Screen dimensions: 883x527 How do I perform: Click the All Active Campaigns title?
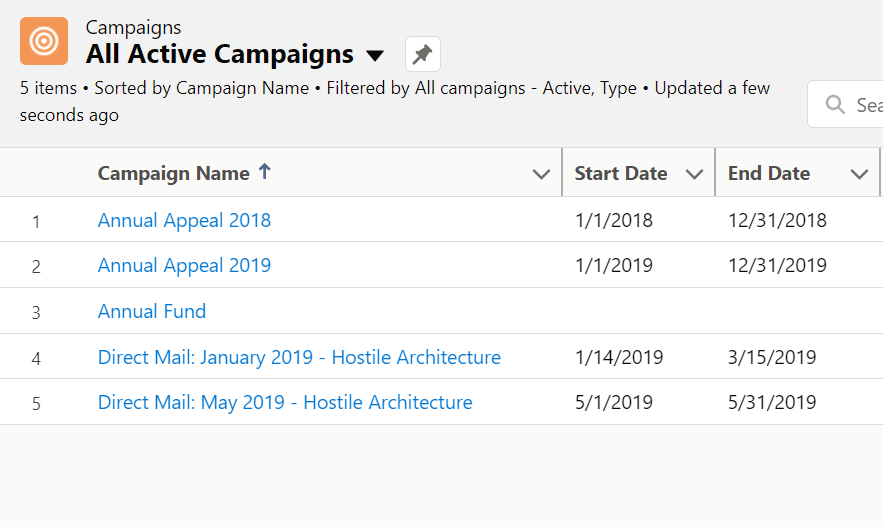pyautogui.click(x=220, y=54)
